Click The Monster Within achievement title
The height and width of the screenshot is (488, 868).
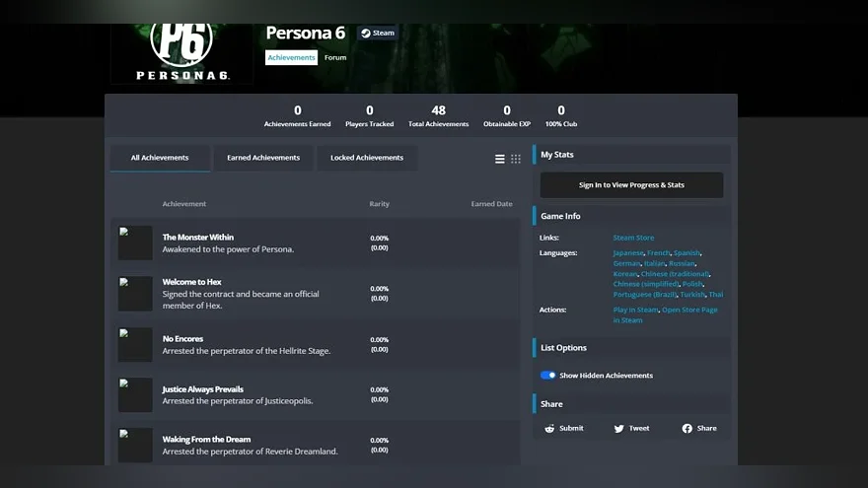pyautogui.click(x=198, y=238)
